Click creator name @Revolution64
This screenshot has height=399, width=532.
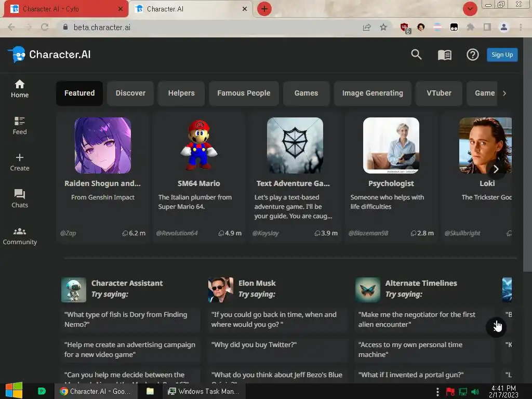coord(177,233)
